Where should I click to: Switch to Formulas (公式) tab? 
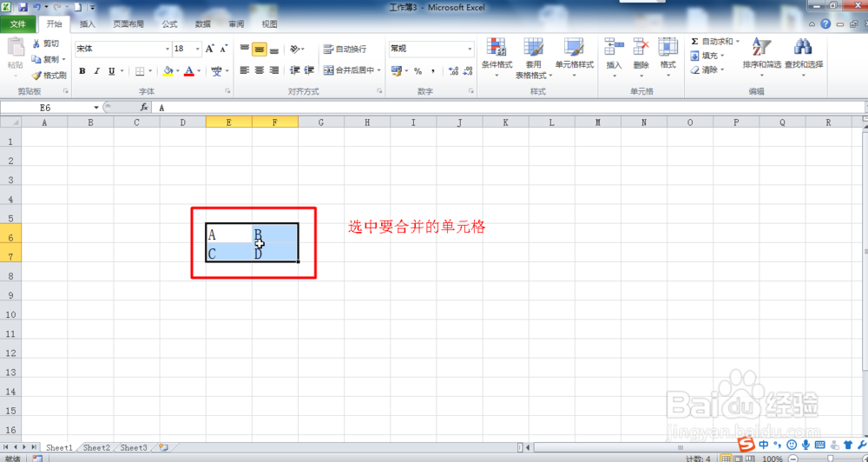point(169,24)
